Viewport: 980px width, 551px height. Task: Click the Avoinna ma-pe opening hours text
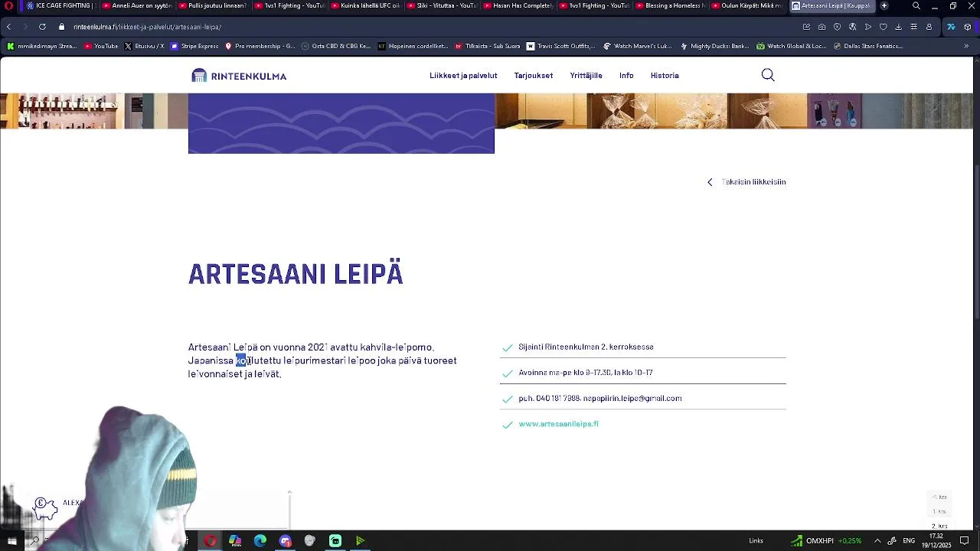586,373
